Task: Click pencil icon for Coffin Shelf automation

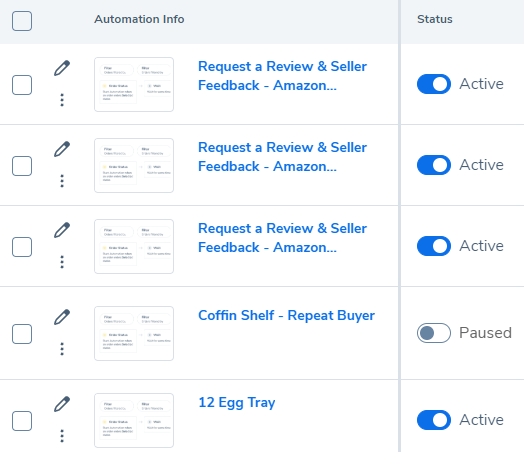Action: pyautogui.click(x=62, y=317)
